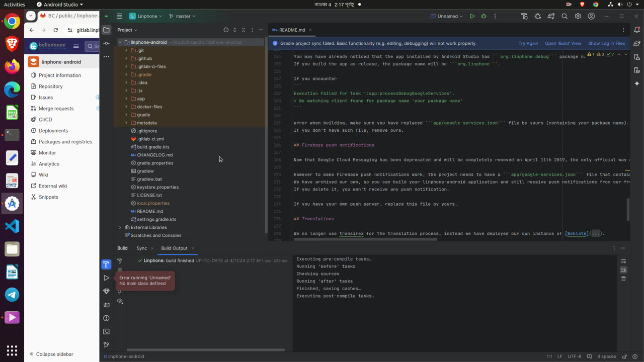The height and width of the screenshot is (362, 644).
Task: Open the Git version control tool icon
Action: 106,345
